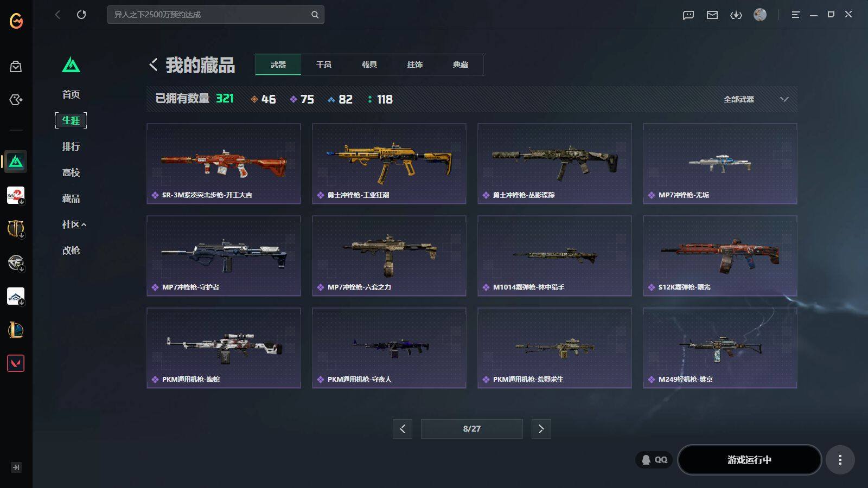Image resolution: width=868 pixels, height=488 pixels.
Task: Open the shop bag icon in sidebar
Action: click(x=16, y=67)
